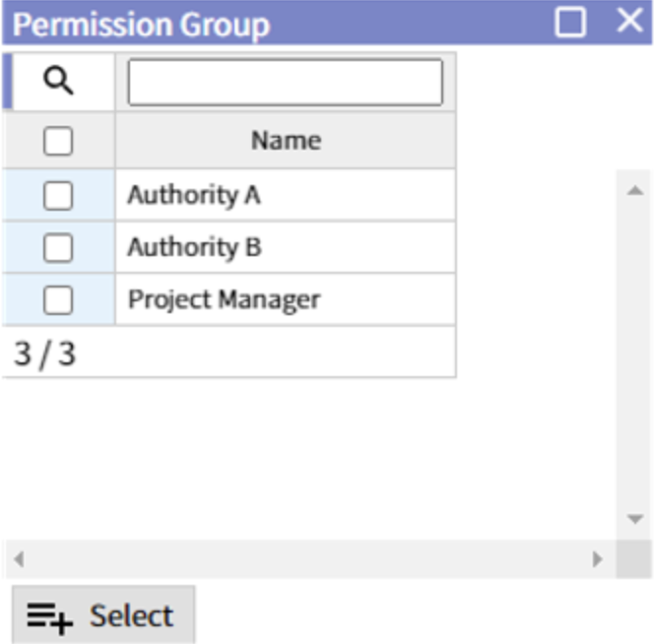Focus the Name filter text field
This screenshot has height=644, width=654.
[286, 82]
